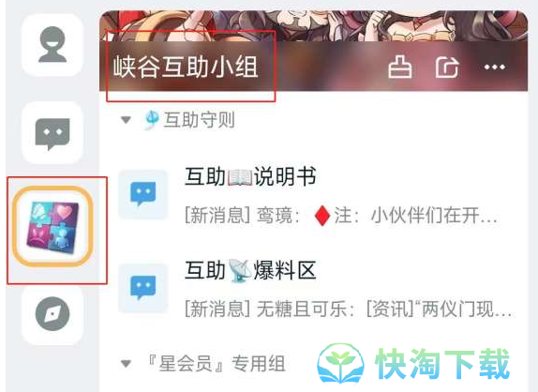Click the share icon in channel header
The width and height of the screenshot is (538, 392).
[447, 67]
